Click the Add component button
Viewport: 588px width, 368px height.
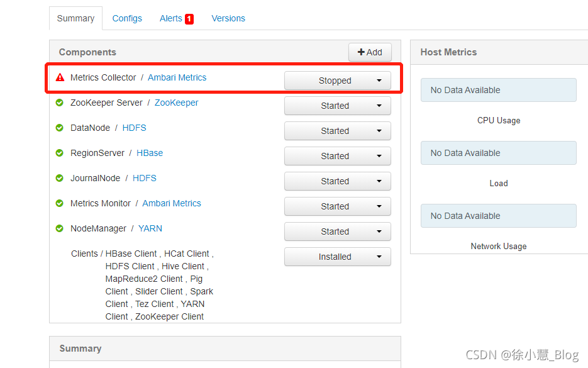tap(370, 52)
